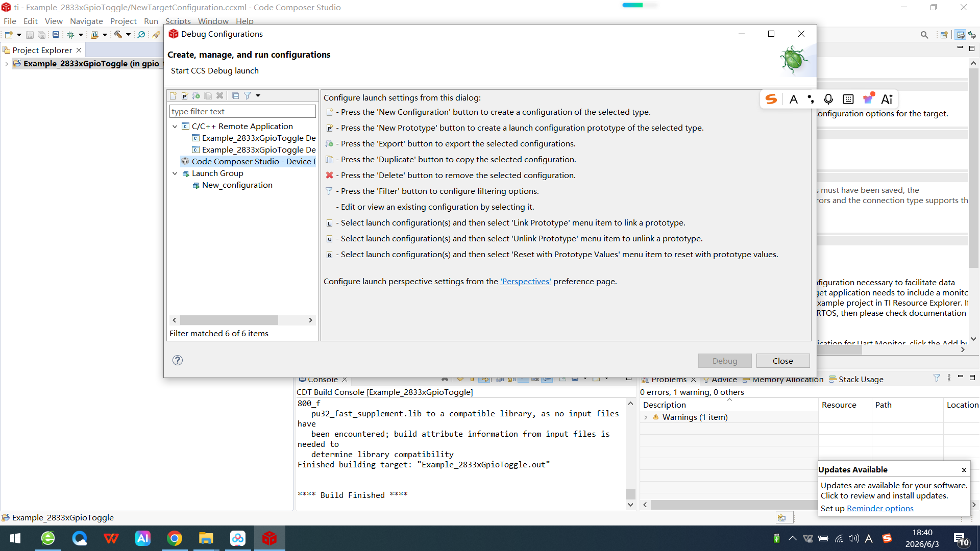Open the Windows Start menu
Screen dimensions: 980x551
(15, 538)
